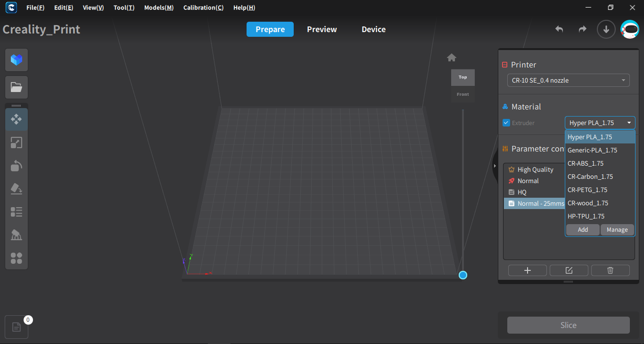Viewport: 644px width, 344px height.
Task: Click the Top face of view cube
Action: click(x=463, y=77)
